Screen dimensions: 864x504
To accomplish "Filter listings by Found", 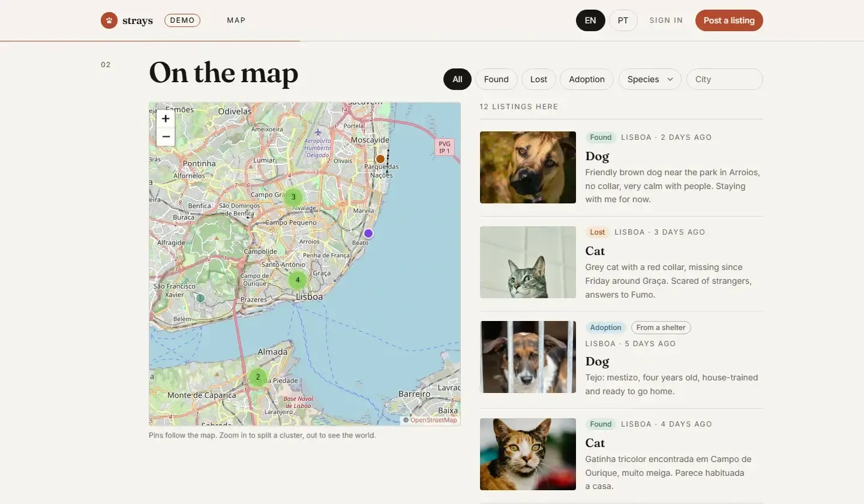I will coord(496,79).
